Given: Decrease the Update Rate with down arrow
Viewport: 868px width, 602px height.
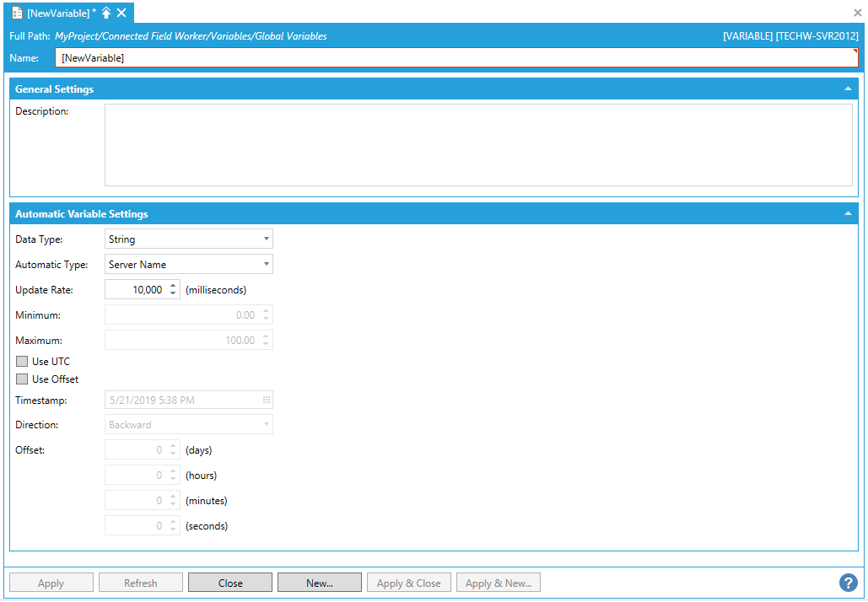Looking at the screenshot, I should [x=173, y=294].
